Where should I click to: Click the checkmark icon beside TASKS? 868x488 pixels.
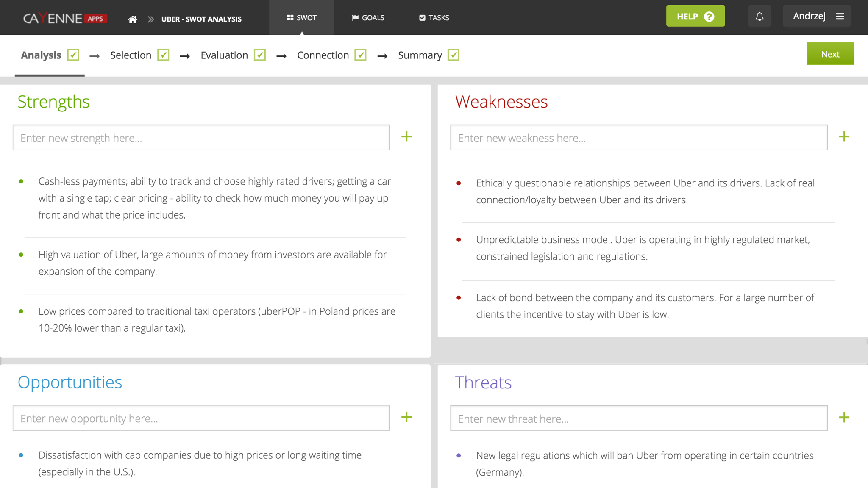click(x=422, y=17)
